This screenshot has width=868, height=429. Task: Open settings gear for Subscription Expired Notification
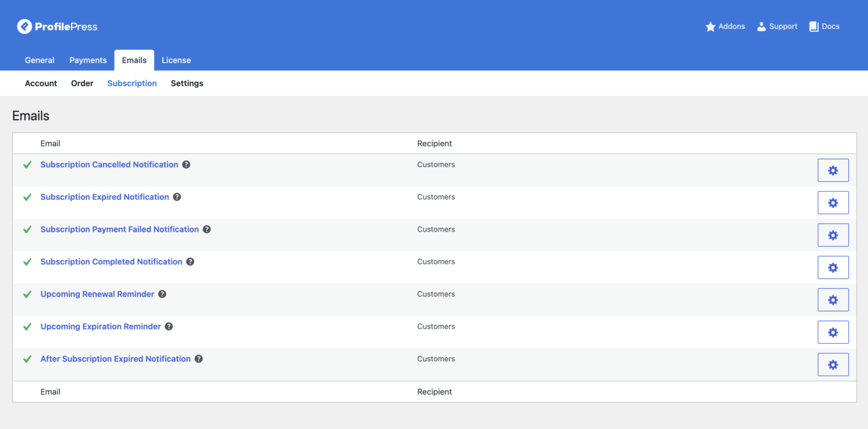(x=833, y=203)
